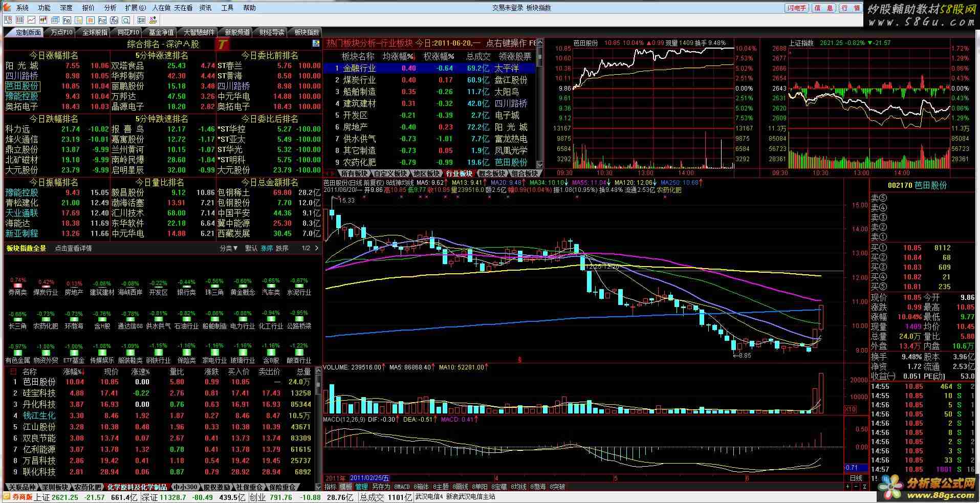Toggle the 8宝藏 indicator template

coord(499,487)
